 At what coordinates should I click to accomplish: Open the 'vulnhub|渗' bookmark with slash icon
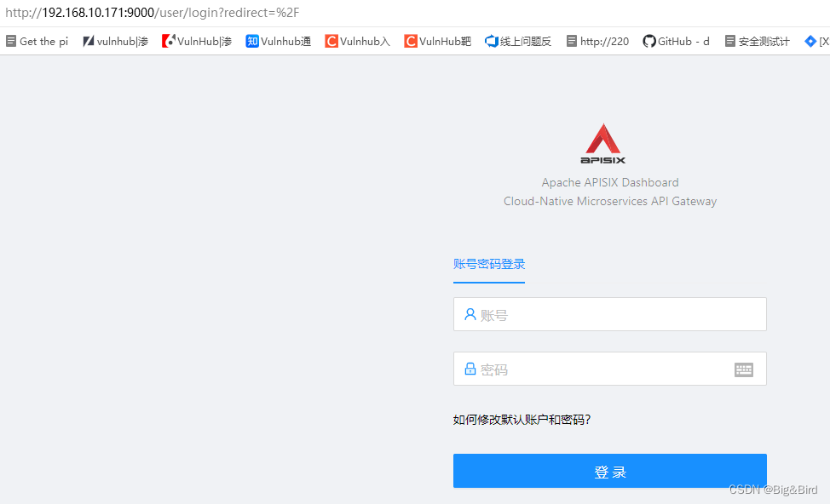[115, 41]
